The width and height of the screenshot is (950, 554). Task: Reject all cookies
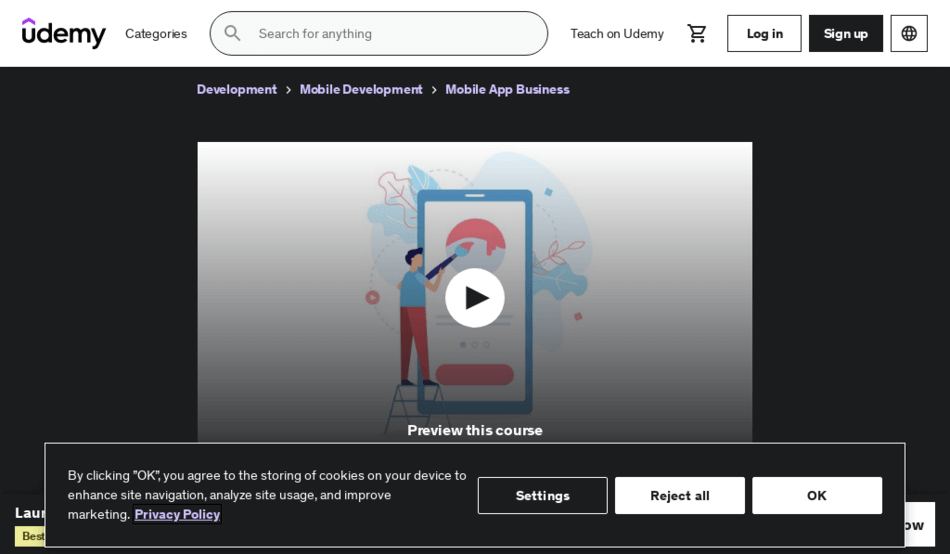(x=679, y=495)
